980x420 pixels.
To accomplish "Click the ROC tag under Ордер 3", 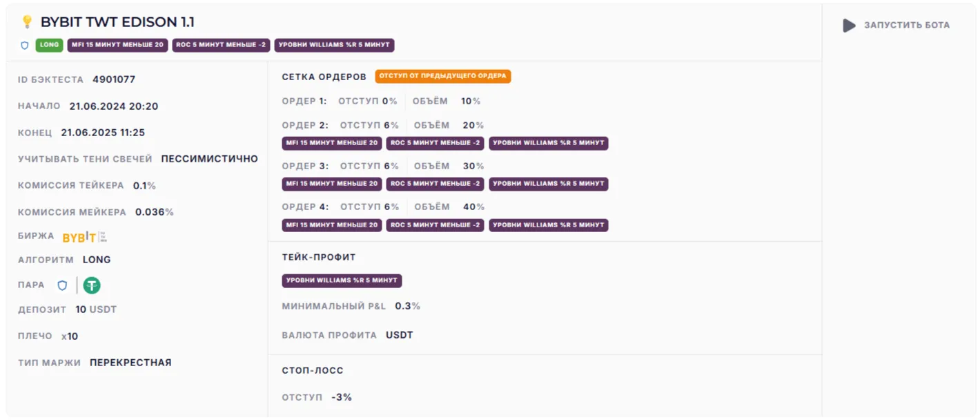I will [x=435, y=184].
